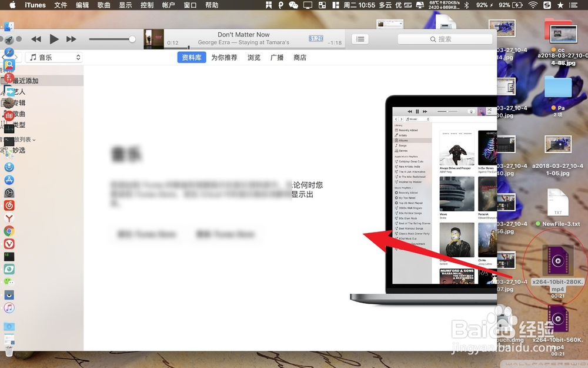Open the App Store Dock icon
Screen dimensions: 588x368
(x=9, y=180)
